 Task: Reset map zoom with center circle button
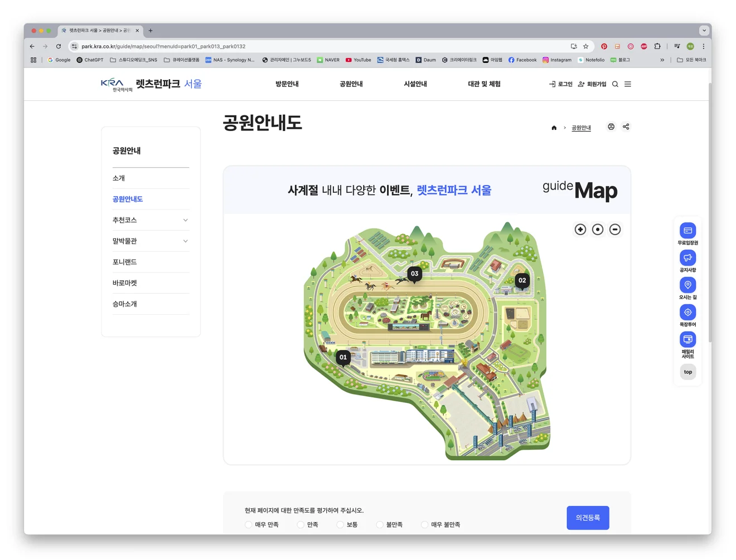[x=598, y=230]
